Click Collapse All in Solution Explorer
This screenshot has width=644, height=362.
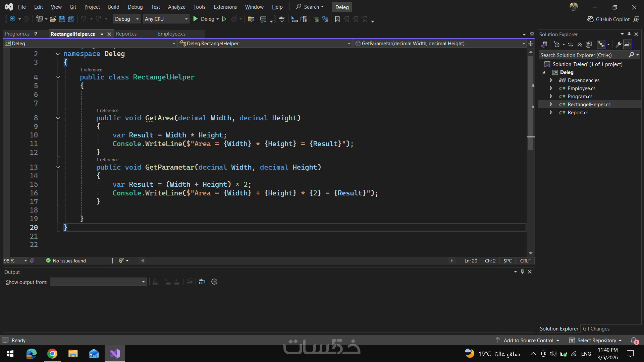[x=580, y=45]
